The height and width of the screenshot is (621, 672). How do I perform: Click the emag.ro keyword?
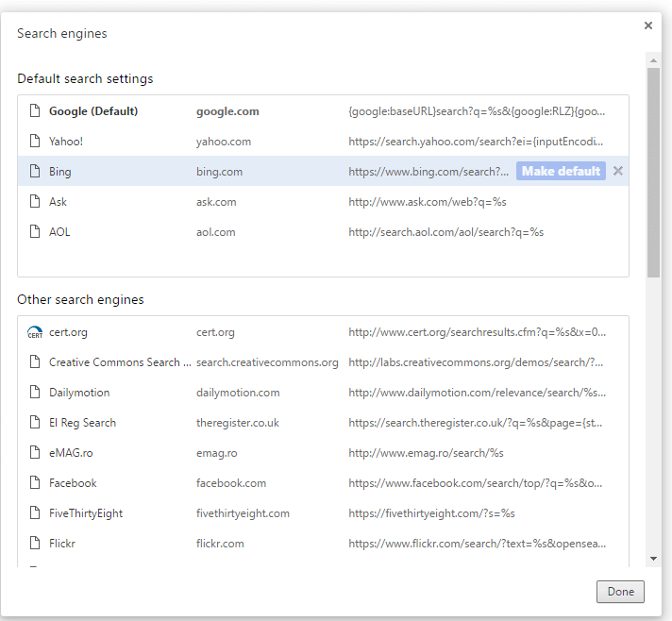pos(217,453)
